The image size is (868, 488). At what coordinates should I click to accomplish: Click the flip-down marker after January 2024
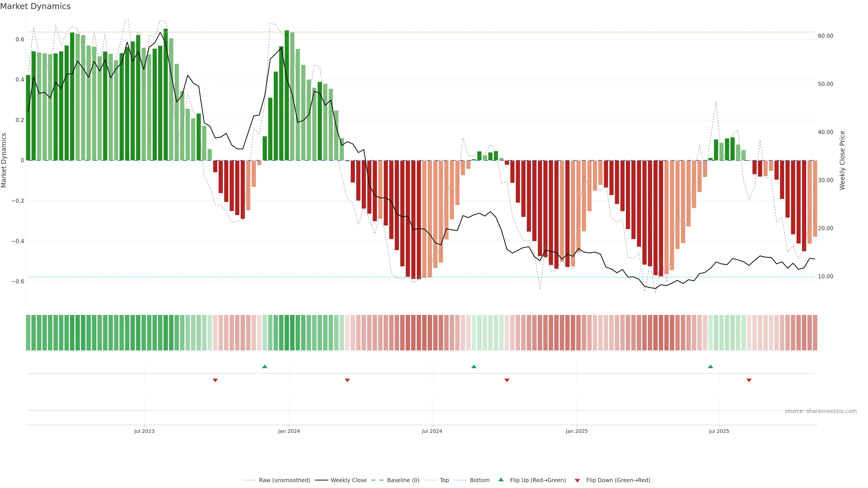coord(347,380)
